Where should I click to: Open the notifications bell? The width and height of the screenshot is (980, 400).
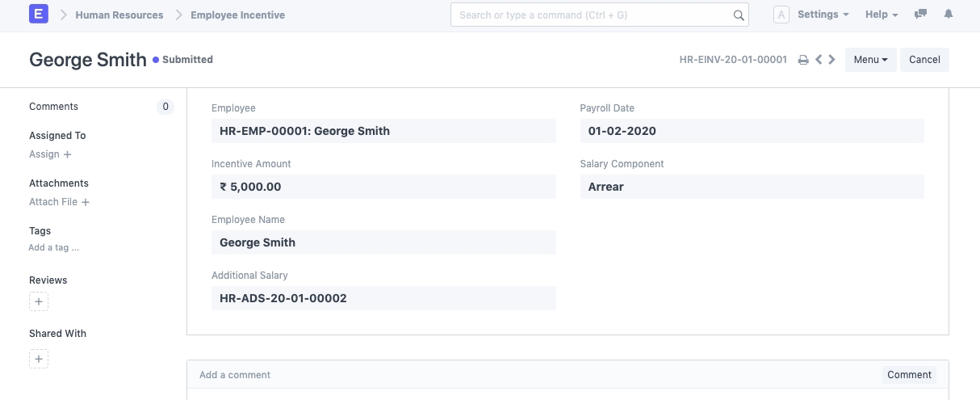pyautogui.click(x=949, y=15)
